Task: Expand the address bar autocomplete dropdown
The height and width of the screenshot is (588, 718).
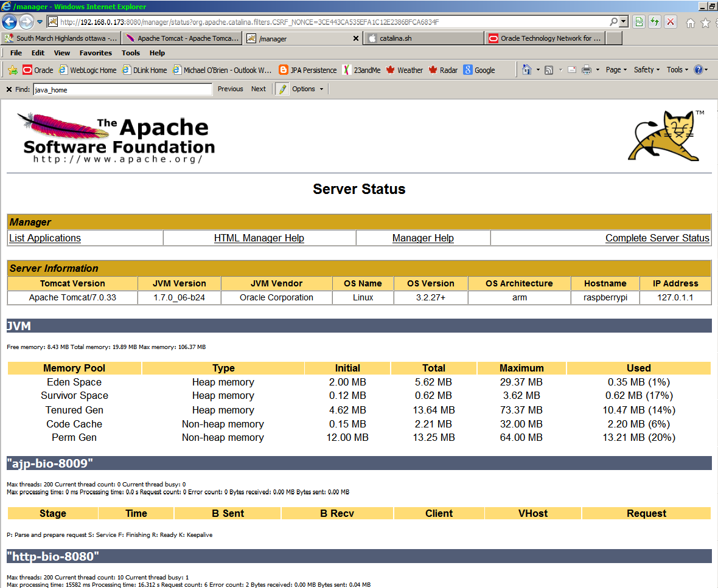Action: (x=623, y=21)
